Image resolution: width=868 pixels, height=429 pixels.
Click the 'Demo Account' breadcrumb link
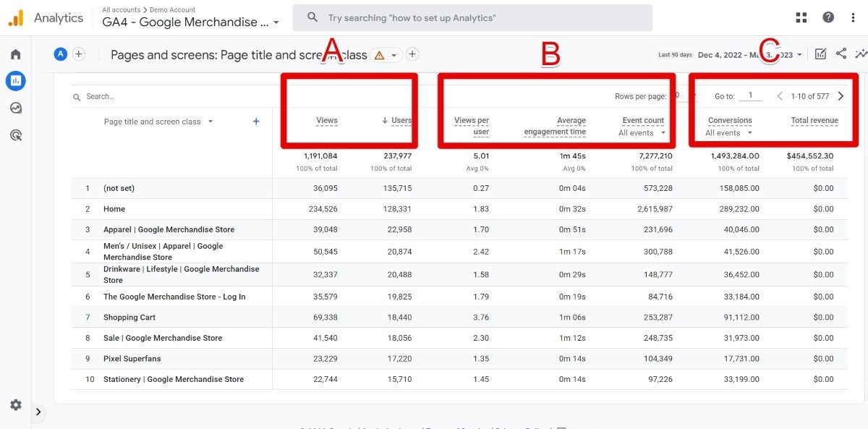[172, 9]
